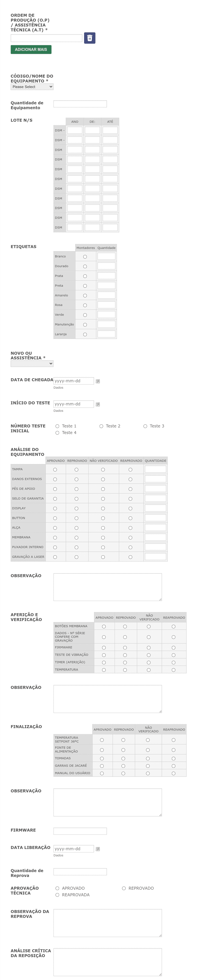197x980 pixels.
Task: Select the Teste 2 radio option
Action: (x=101, y=426)
